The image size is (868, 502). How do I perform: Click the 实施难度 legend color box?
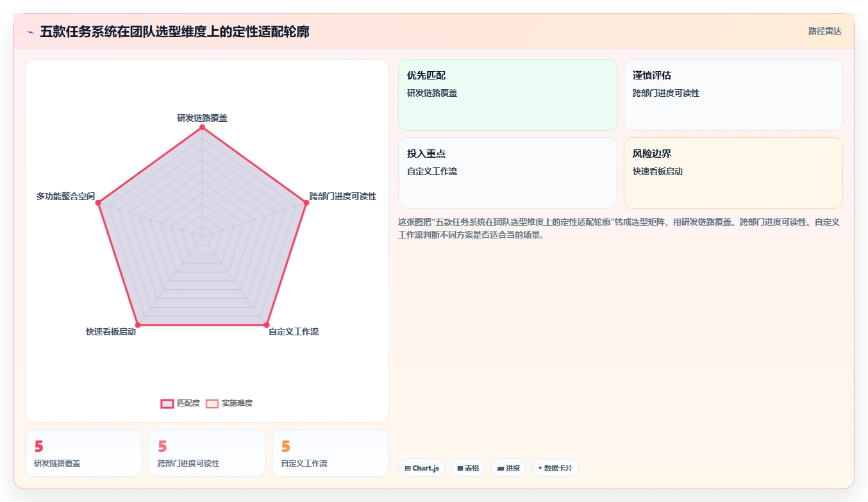212,403
